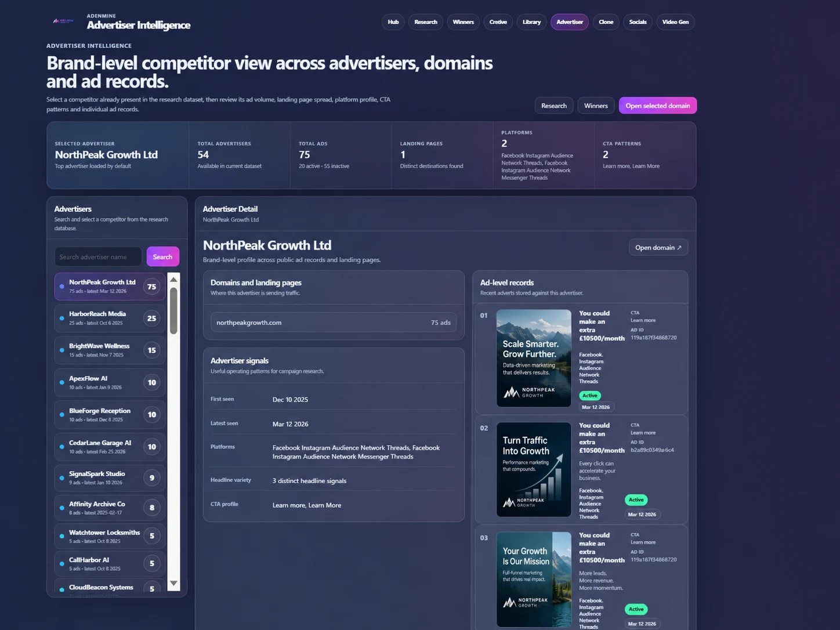
Task: Click the scroll down arrow in advertiser list
Action: tap(173, 583)
